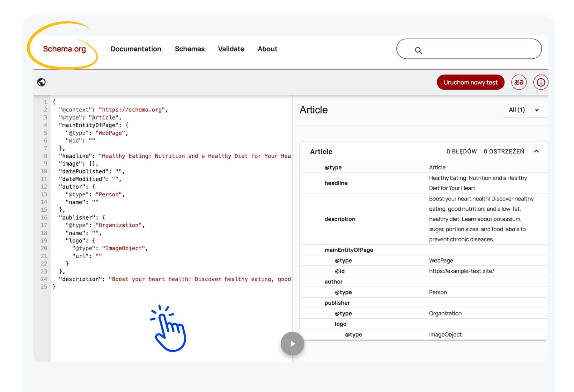Click the Schema.org logo link
Screen dimensions: 574x392
pyautogui.click(x=64, y=49)
